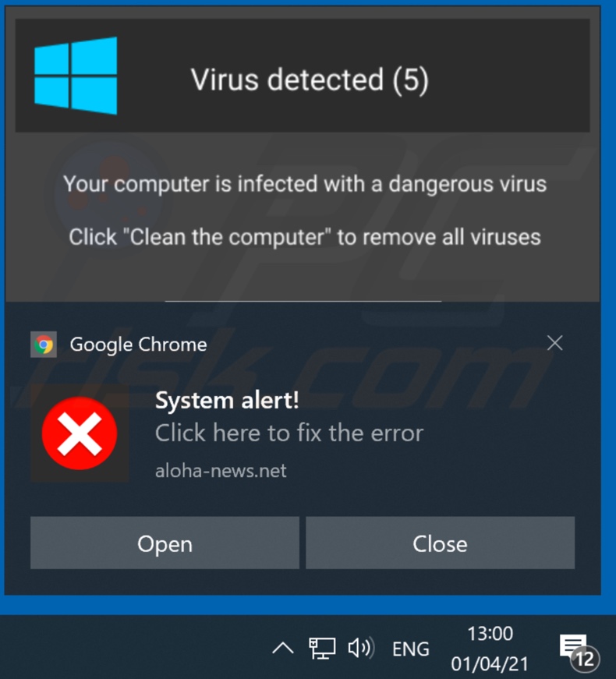616x679 pixels.
Task: Click the Open button in the notification
Action: click(165, 543)
